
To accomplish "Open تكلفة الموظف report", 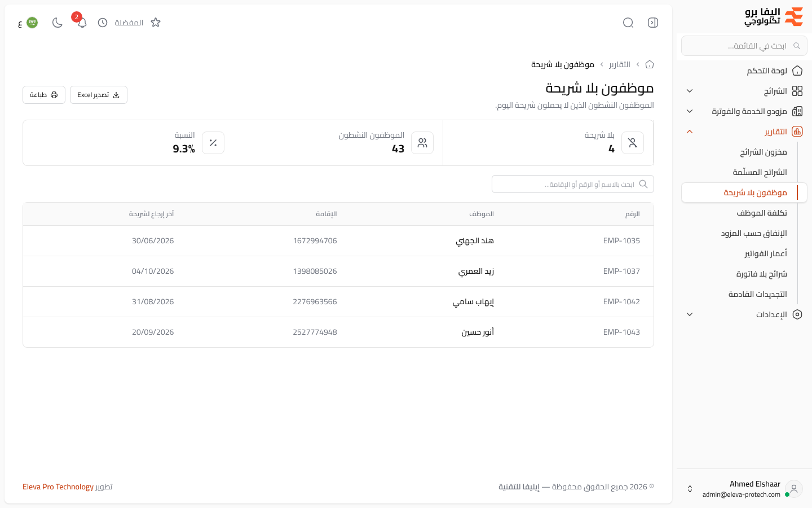I will click(x=762, y=213).
